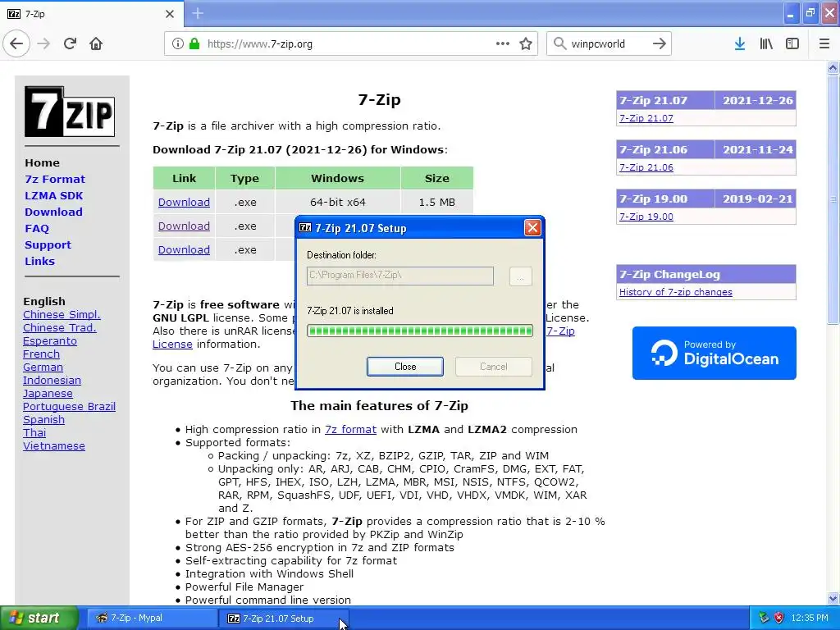Switch language to Spanish

44,419
